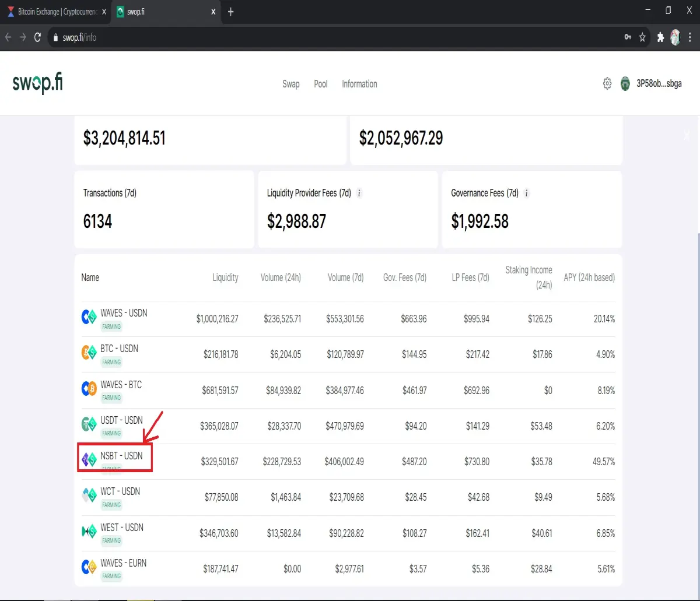Click the account avatar icon next to 3P58ob...sbga
Viewport: 700px width, 601px height.
625,84
